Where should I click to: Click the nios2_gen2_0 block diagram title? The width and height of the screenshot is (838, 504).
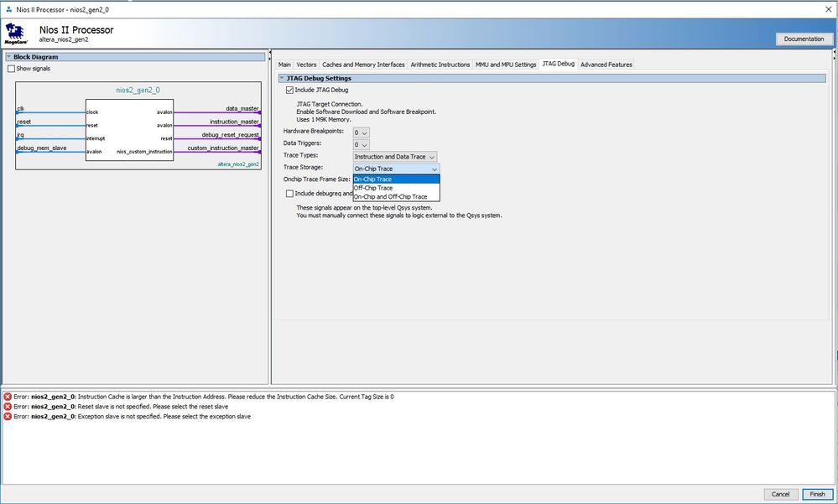tap(138, 91)
